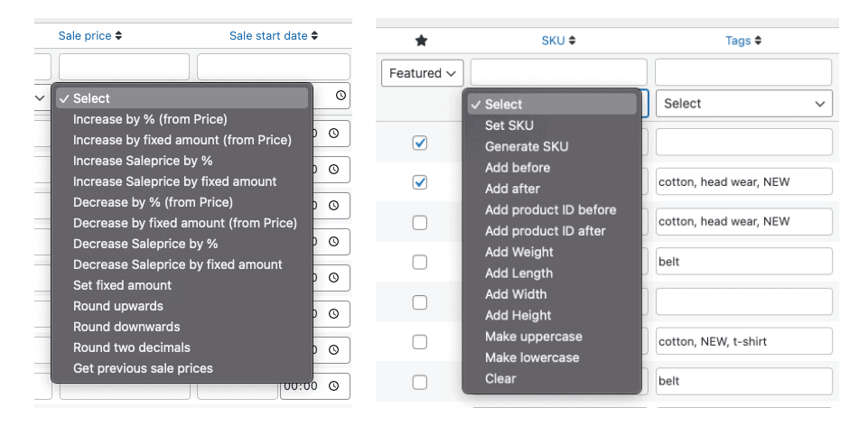Open the Featured filter dropdown
This screenshot has height=426, width=868.
point(423,73)
